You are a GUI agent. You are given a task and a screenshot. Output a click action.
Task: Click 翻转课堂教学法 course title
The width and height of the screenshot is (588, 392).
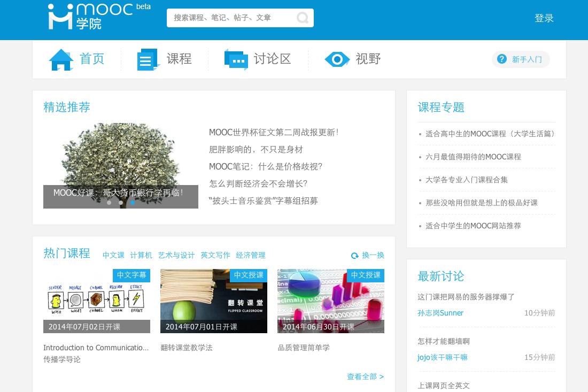pyautogui.click(x=187, y=348)
